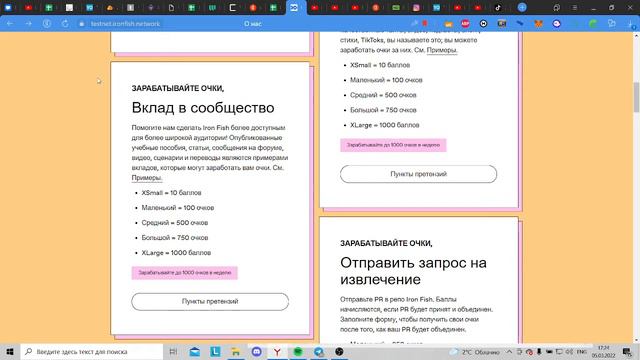Open OBS Studio from the taskbar
Image resolution: width=640 pixels, height=360 pixels.
click(339, 351)
